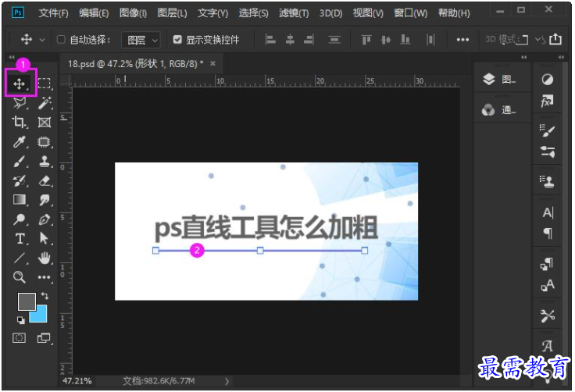Image resolution: width=575 pixels, height=392 pixels.
Task: Align horizontal centers button
Action: (x=290, y=39)
